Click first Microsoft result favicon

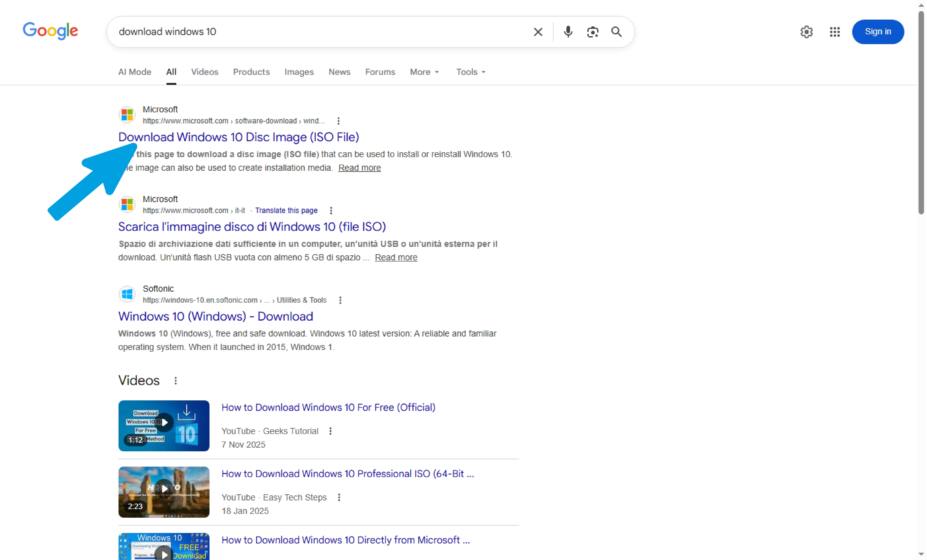(127, 115)
